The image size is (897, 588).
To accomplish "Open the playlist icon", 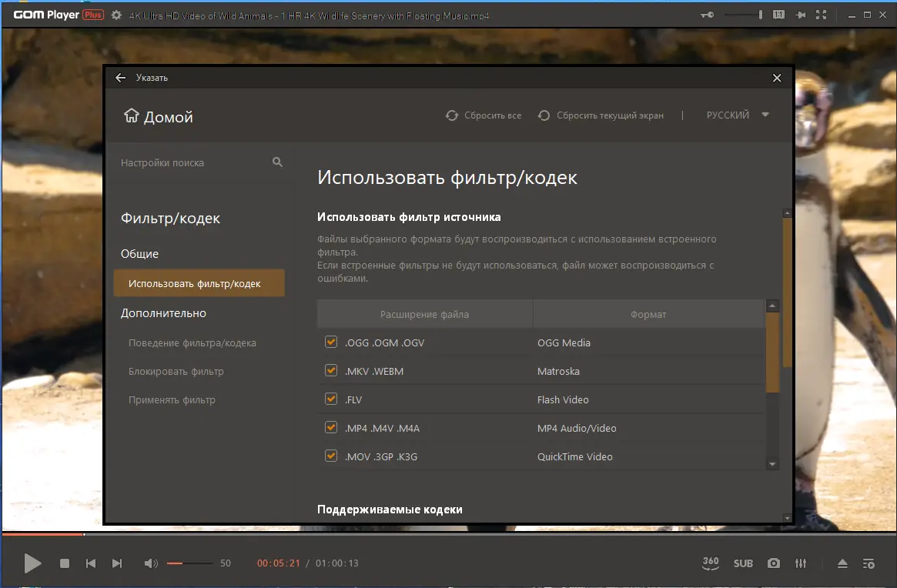I will click(x=869, y=563).
